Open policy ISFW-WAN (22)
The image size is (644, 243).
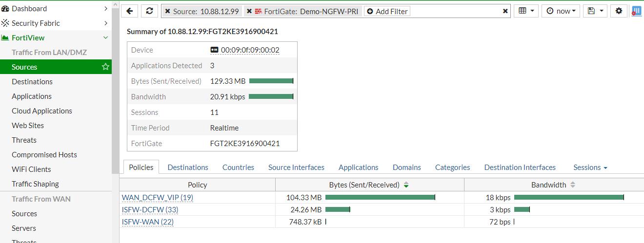coord(148,222)
